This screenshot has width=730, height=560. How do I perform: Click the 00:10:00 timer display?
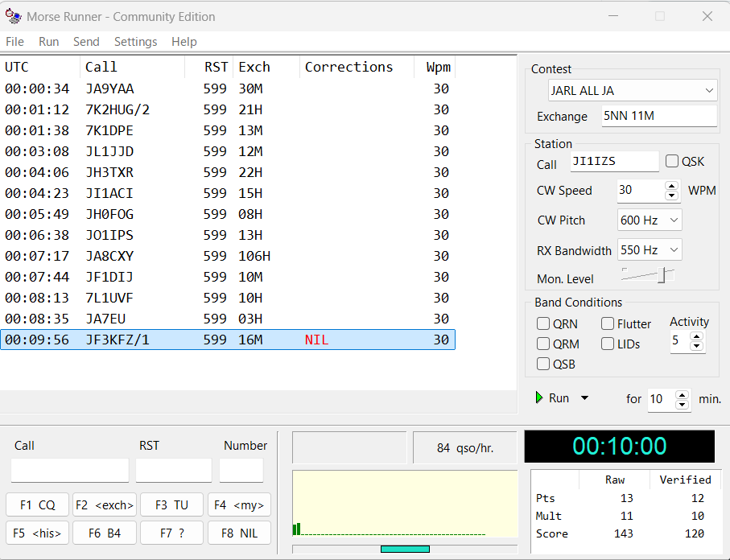[619, 446]
